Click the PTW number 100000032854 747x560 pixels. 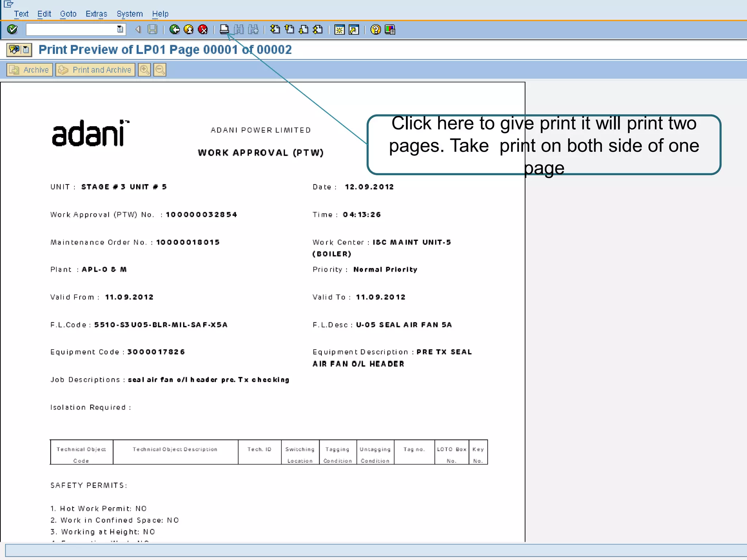[x=201, y=214]
